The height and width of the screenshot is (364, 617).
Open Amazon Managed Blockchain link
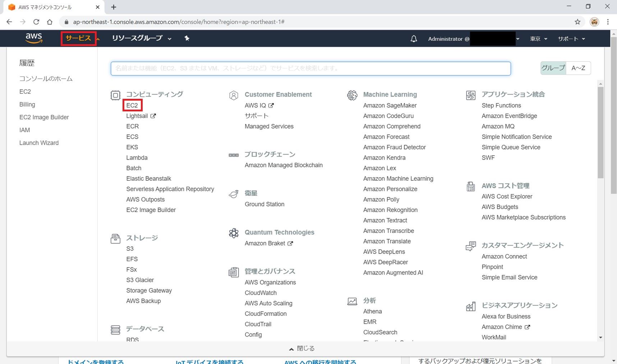click(x=284, y=165)
